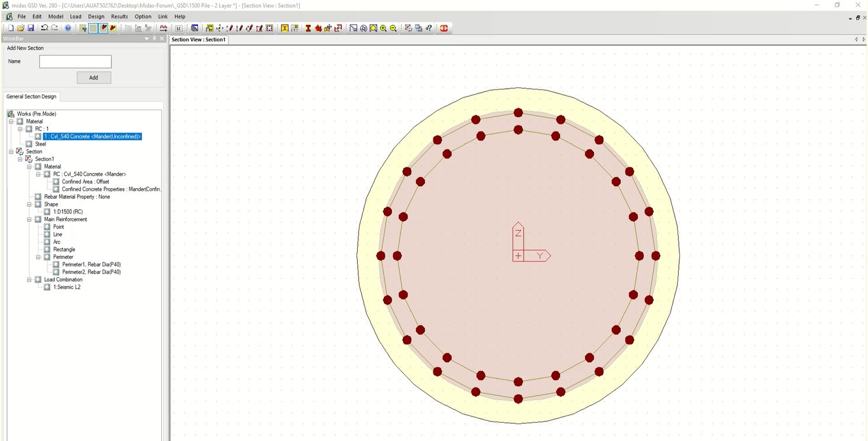Toggle the rebar display toolbar icon

click(102, 28)
